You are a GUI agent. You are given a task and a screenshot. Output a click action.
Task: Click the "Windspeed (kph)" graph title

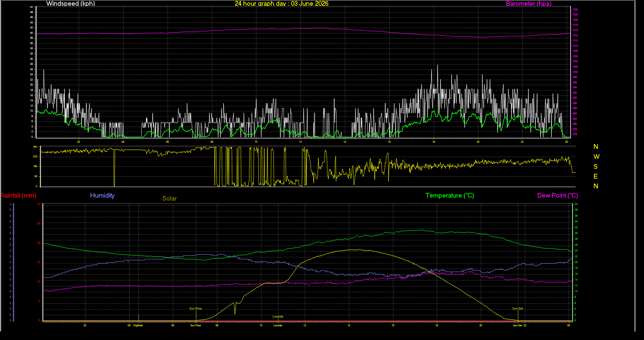pos(70,4)
